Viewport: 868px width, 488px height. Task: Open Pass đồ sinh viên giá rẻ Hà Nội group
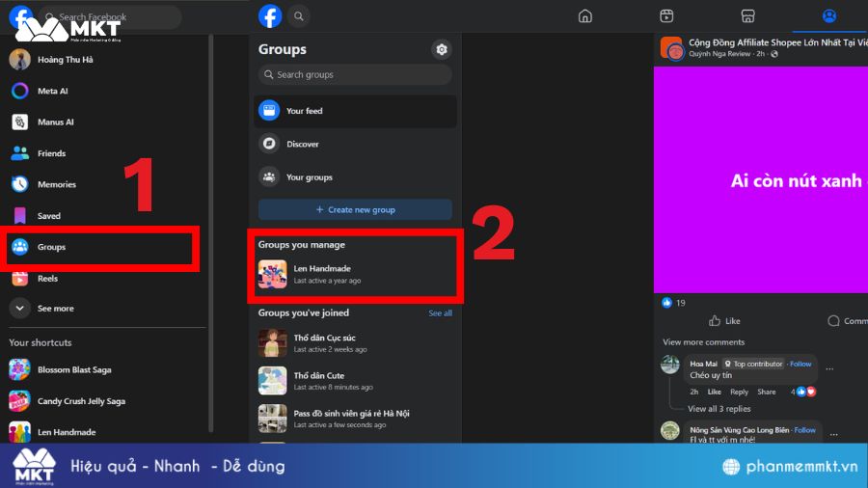click(x=355, y=419)
